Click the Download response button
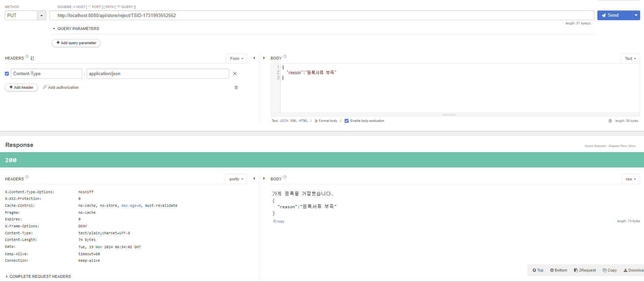 (633, 270)
